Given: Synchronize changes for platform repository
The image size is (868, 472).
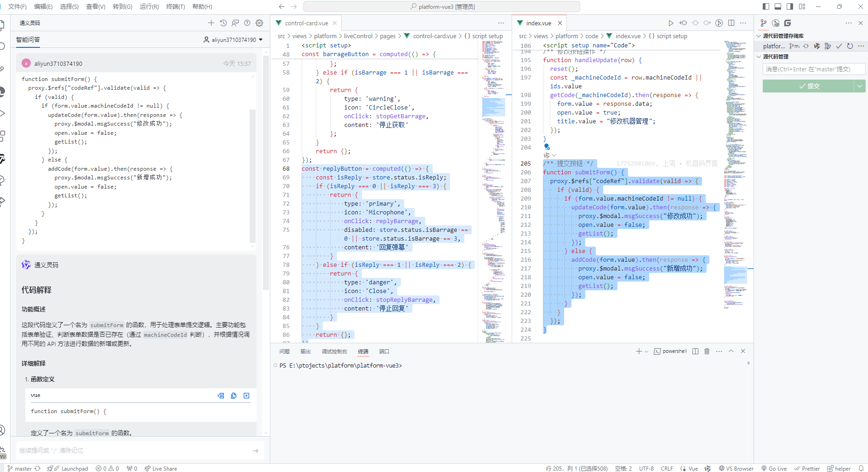Looking at the screenshot, I should point(806,46).
